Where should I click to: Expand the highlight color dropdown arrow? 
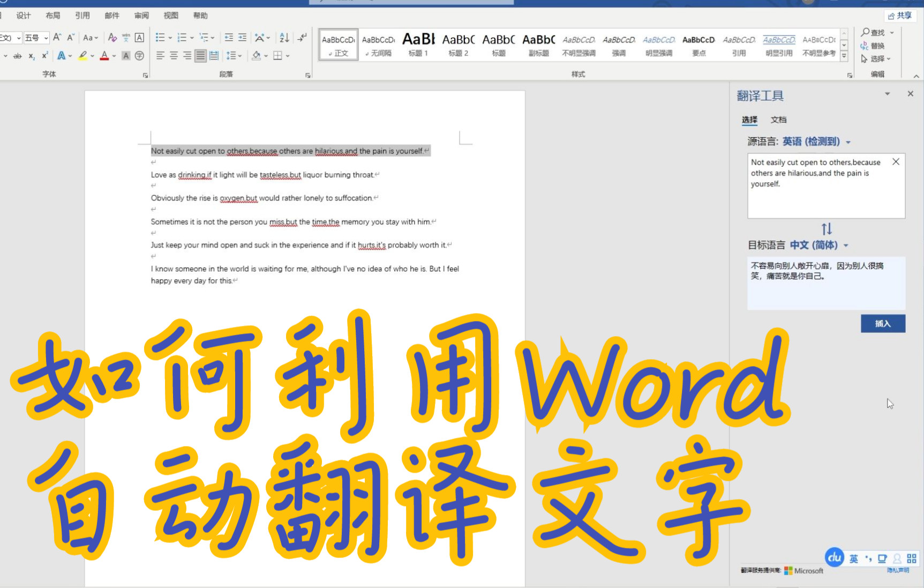click(x=92, y=56)
